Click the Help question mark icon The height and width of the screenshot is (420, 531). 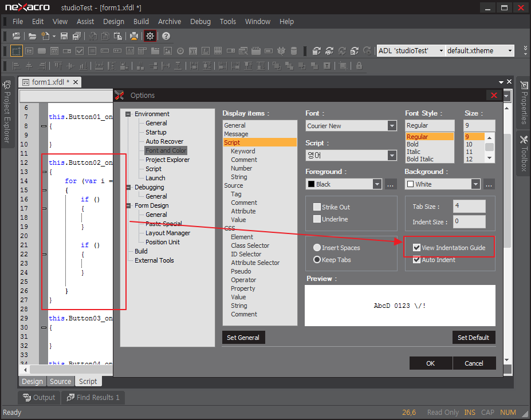(166, 36)
